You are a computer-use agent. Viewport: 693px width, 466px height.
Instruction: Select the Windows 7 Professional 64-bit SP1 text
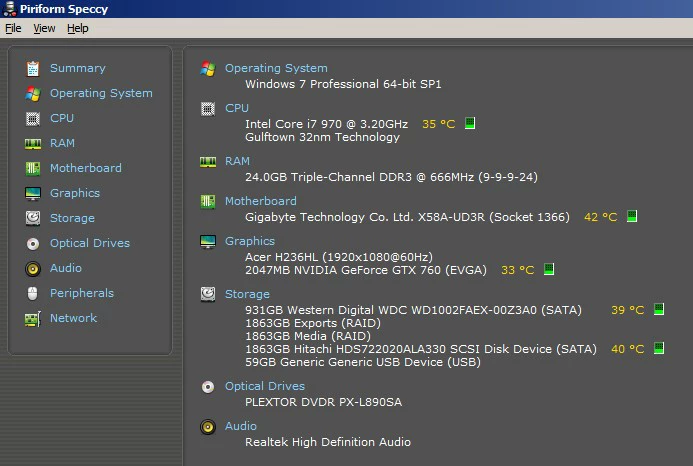pos(343,84)
